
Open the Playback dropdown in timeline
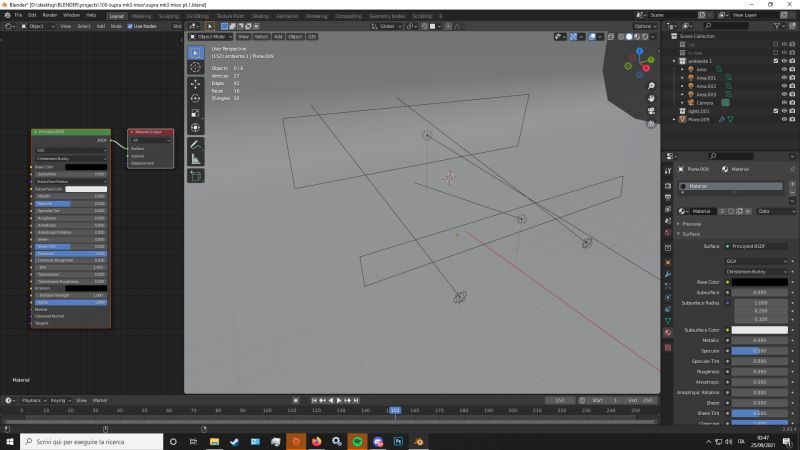click(34, 401)
